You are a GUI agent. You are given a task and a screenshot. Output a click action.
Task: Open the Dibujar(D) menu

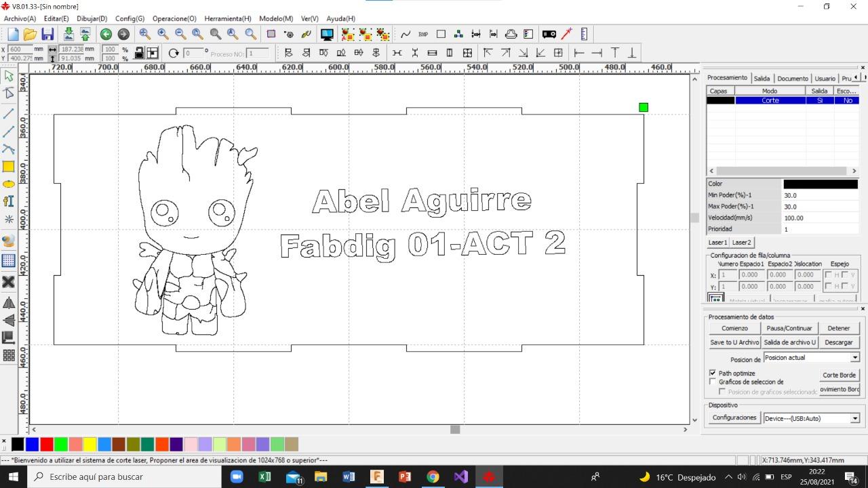[x=92, y=18]
